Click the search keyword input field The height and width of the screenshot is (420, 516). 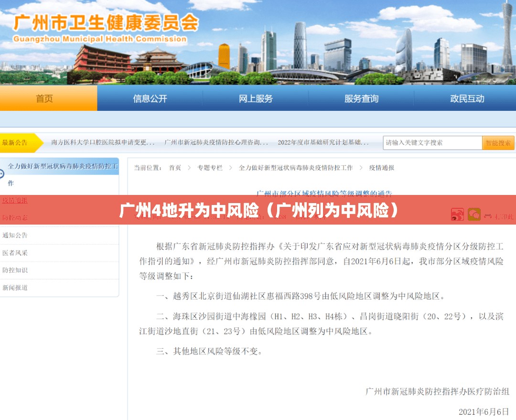click(x=433, y=142)
